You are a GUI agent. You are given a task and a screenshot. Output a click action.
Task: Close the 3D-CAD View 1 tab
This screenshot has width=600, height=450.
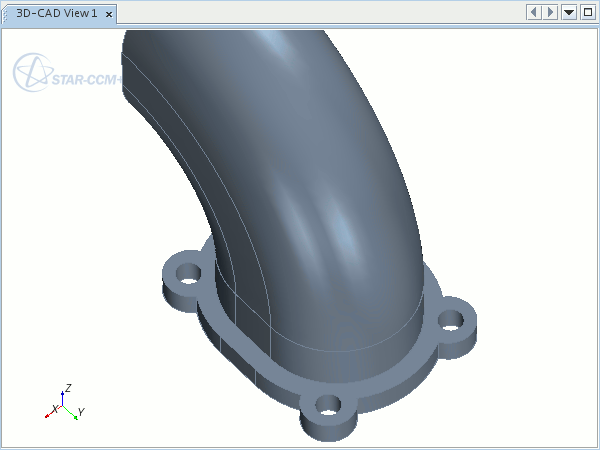tap(108, 14)
